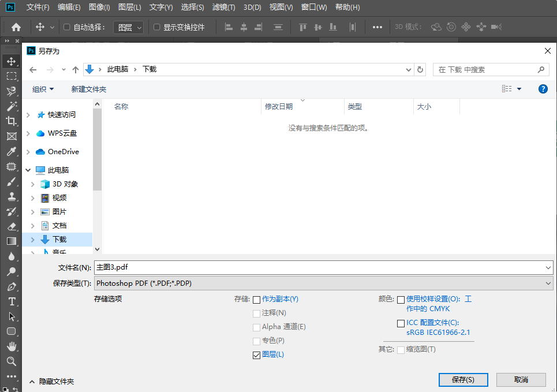The width and height of the screenshot is (557, 392).
Task: Click the 取消 button
Action: pos(521,379)
